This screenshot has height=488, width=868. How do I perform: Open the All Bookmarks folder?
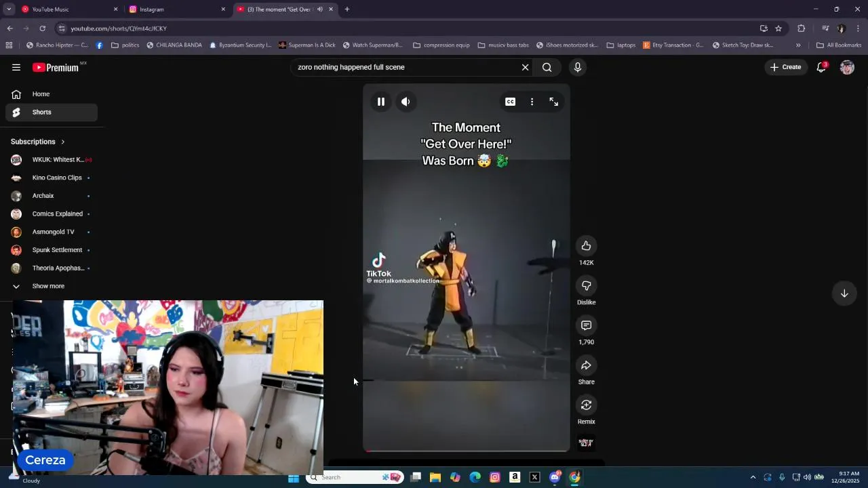pyautogui.click(x=839, y=45)
